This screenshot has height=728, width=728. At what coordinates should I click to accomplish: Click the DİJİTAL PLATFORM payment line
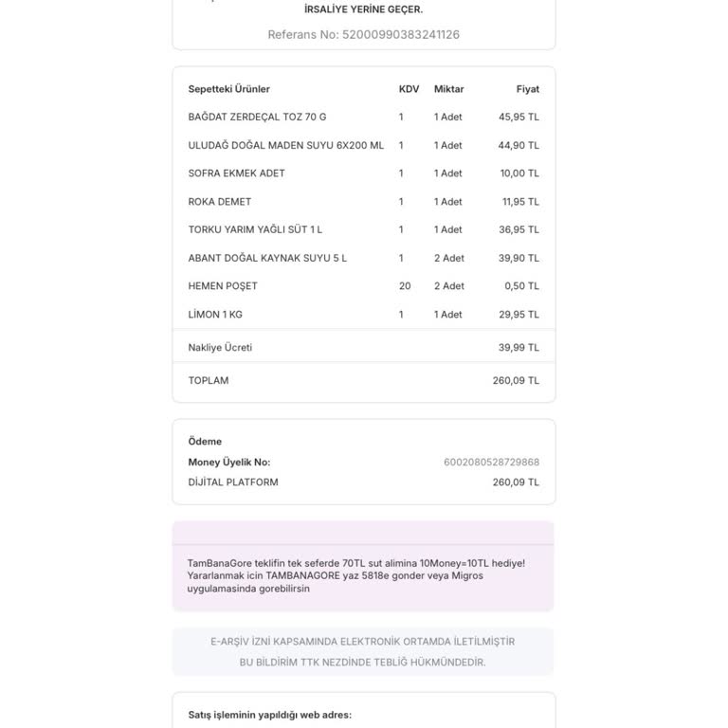click(364, 482)
